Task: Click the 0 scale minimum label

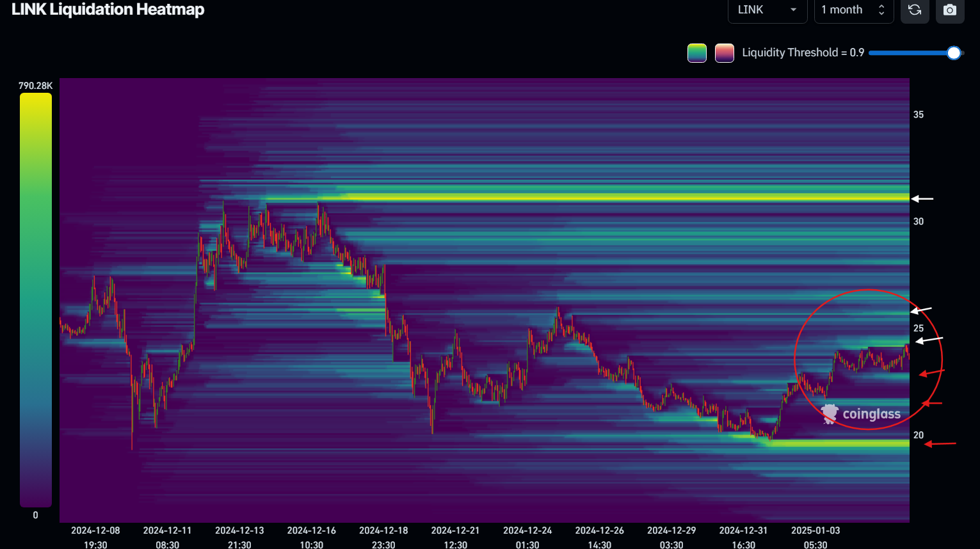Action: (x=35, y=515)
